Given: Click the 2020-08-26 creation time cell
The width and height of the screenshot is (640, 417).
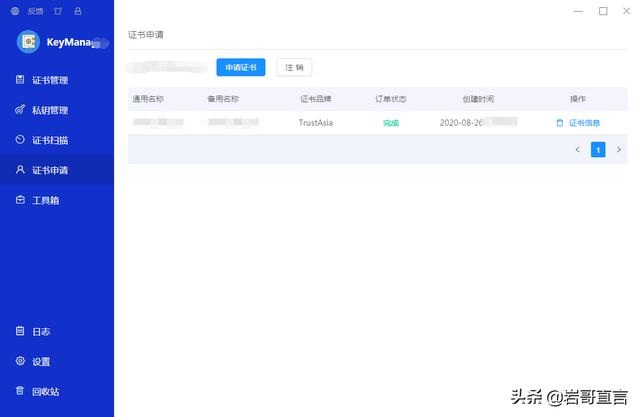Looking at the screenshot, I should tap(478, 122).
